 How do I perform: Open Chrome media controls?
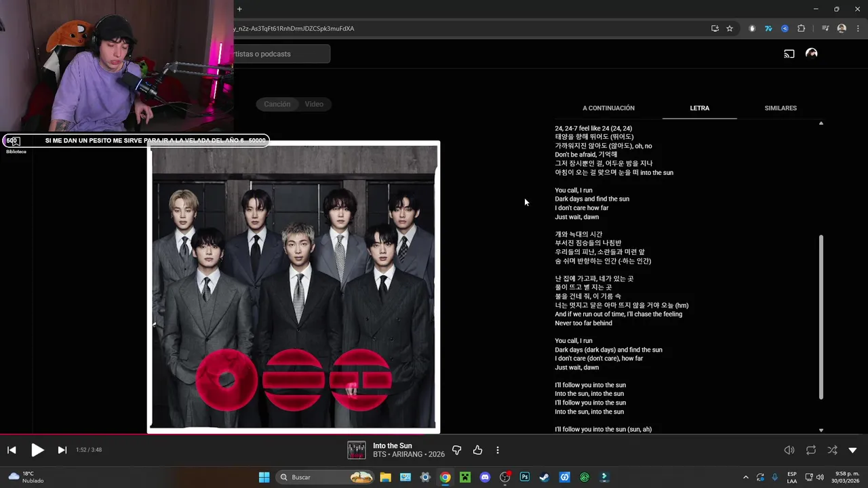(825, 28)
